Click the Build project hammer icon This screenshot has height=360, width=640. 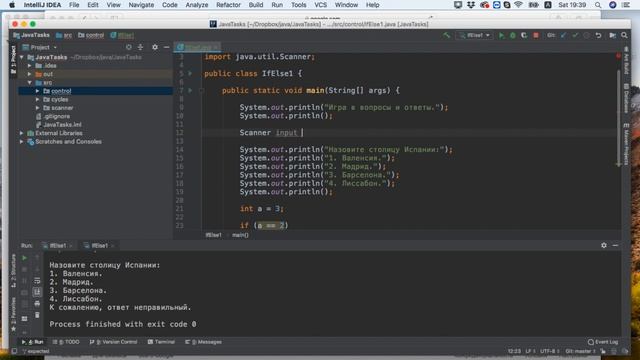[446, 36]
